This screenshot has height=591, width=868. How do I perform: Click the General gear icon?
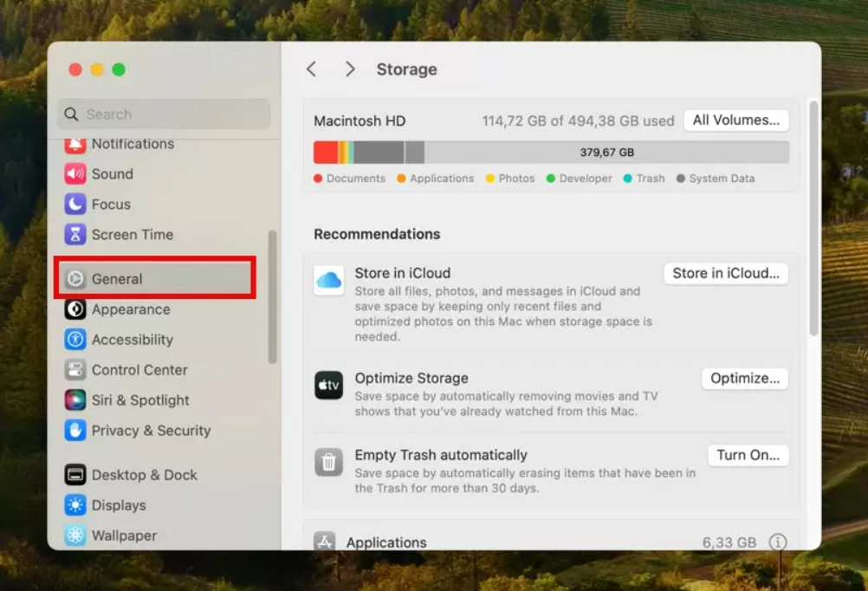coord(75,279)
